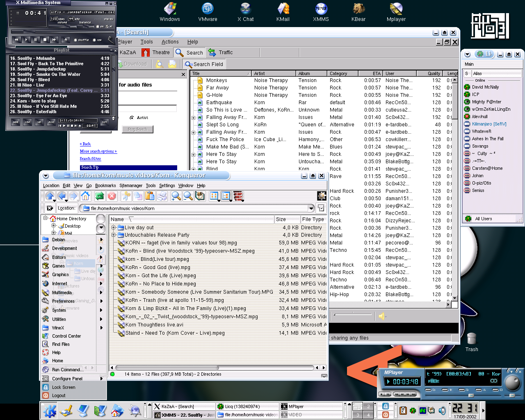Expand the Desktop node in the sidebar tree
The height and width of the screenshot is (420, 525).
[53, 226]
